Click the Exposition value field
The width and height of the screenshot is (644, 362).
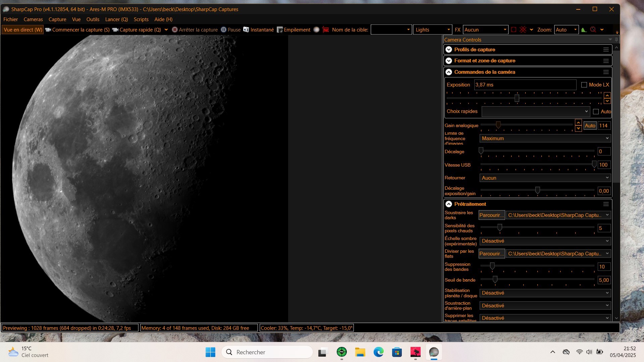(x=525, y=85)
